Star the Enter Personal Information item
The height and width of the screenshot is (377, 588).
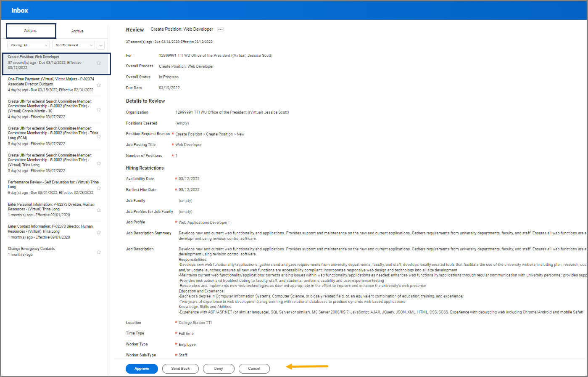click(x=99, y=210)
